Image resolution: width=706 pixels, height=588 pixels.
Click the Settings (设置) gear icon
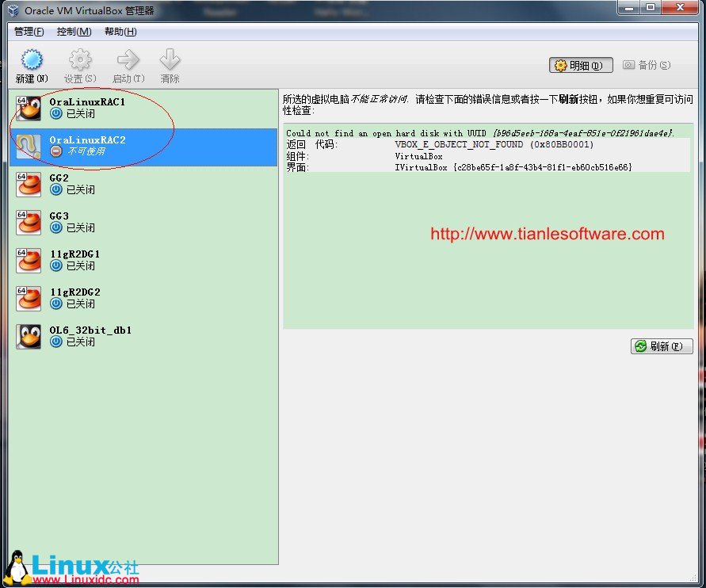[79, 60]
